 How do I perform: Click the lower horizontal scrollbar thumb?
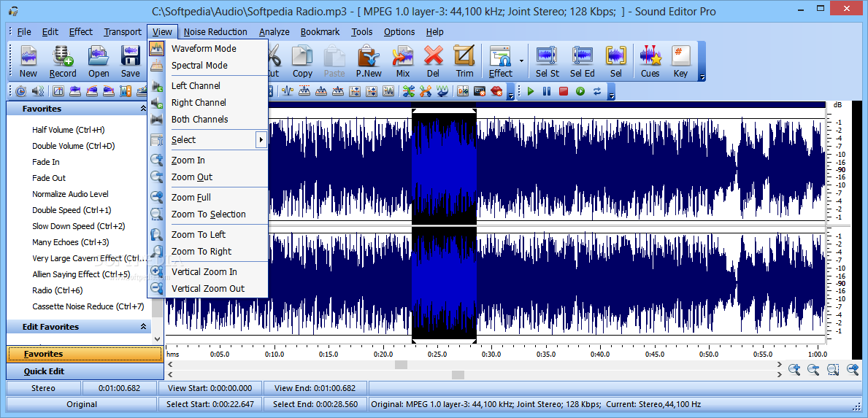pos(458,374)
